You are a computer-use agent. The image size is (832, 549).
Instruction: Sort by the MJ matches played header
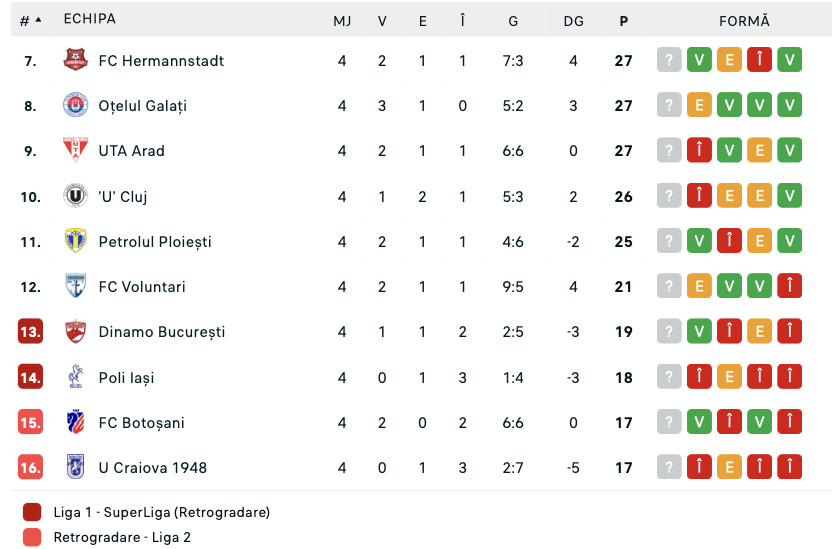(342, 20)
